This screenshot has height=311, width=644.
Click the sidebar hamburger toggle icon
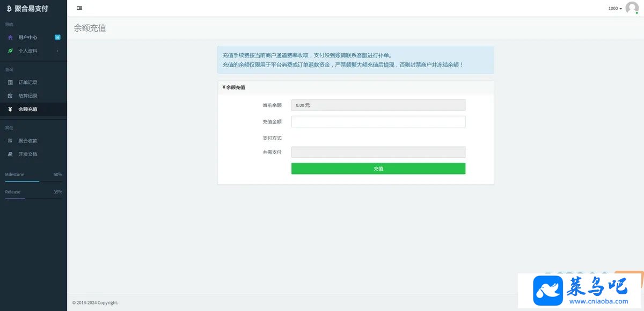click(x=79, y=8)
